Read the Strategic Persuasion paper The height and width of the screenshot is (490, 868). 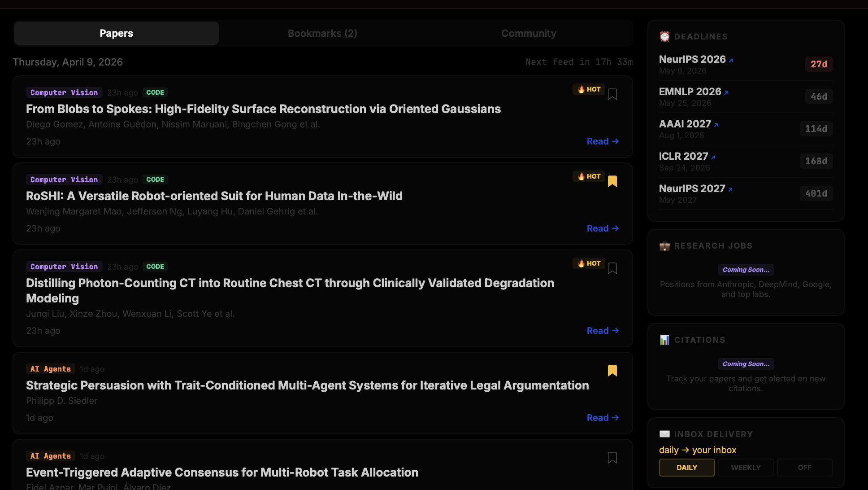pyautogui.click(x=602, y=417)
